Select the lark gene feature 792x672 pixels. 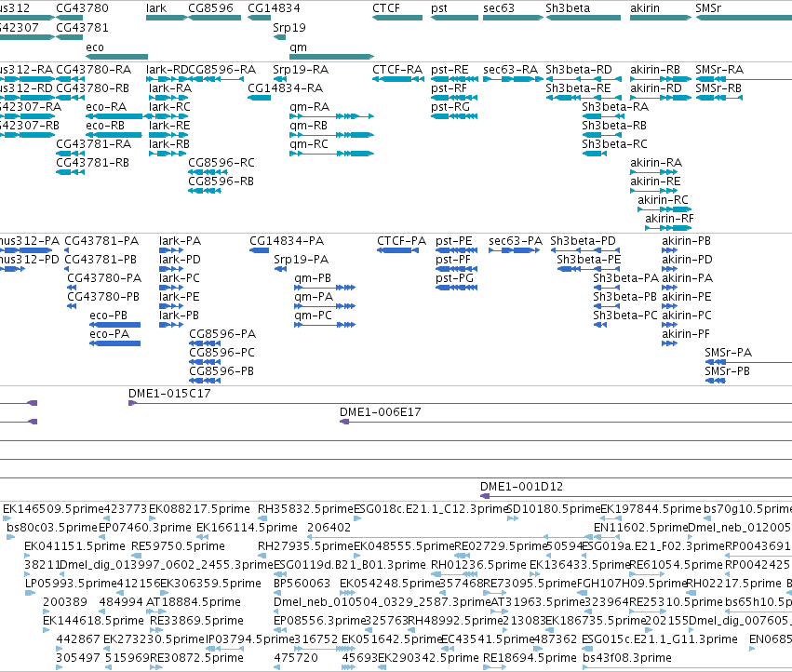(x=167, y=18)
